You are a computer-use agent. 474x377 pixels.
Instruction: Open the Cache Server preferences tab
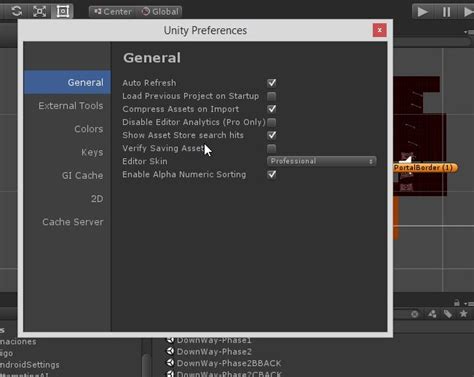pyautogui.click(x=73, y=222)
